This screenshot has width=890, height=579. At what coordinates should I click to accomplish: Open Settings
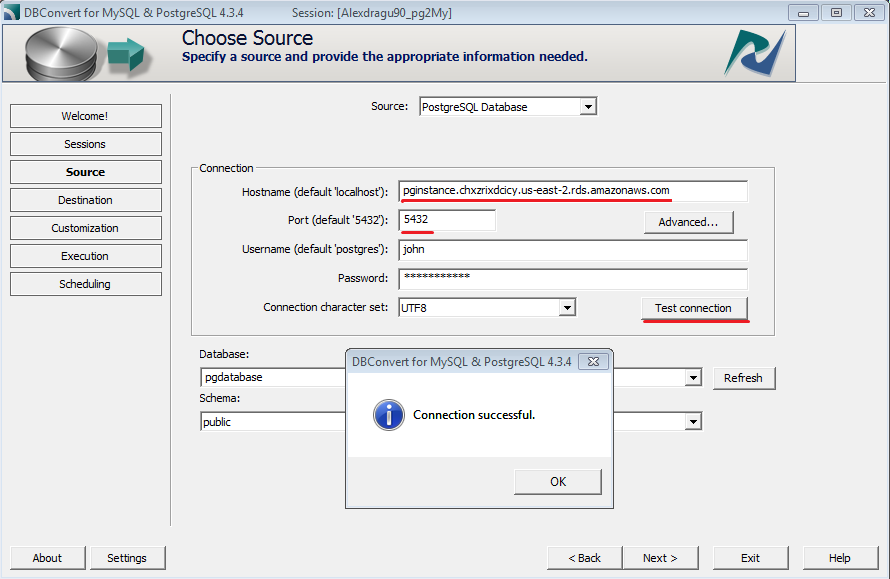128,558
